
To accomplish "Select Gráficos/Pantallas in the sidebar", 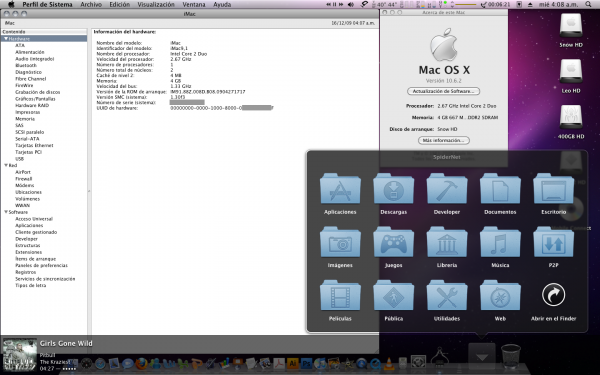I will tap(35, 99).
